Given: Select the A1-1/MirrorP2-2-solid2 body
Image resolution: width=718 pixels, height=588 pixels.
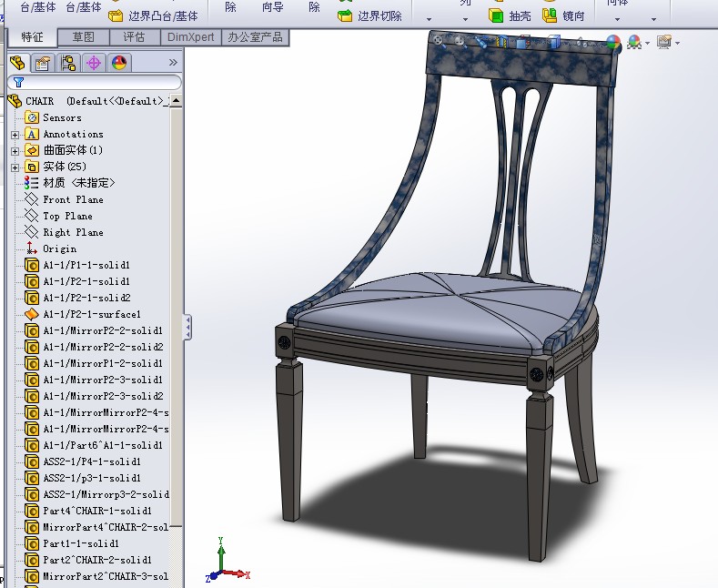Looking at the screenshot, I should (x=103, y=347).
